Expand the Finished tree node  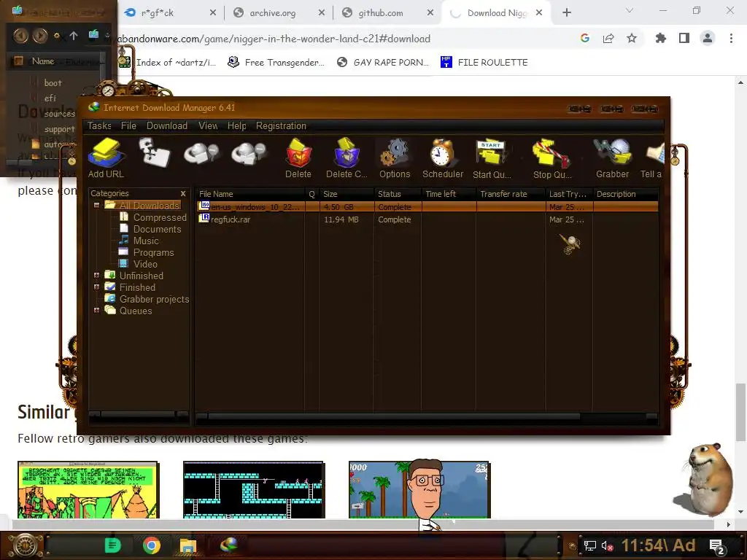[97, 287]
